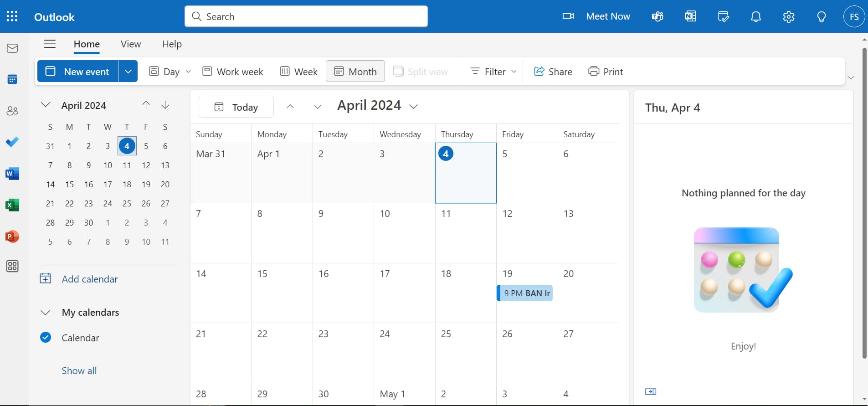Toggle the hamburger navigation pane

pyautogui.click(x=50, y=44)
